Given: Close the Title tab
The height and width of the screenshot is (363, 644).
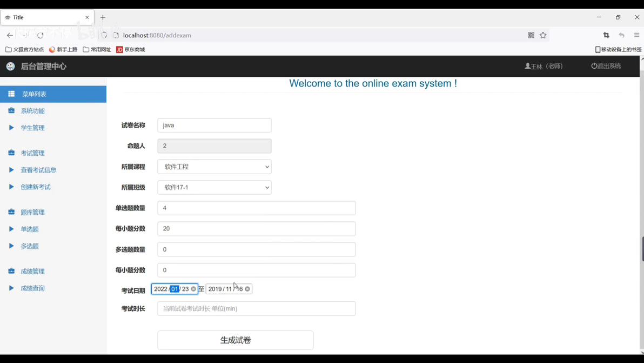Looking at the screenshot, I should pyautogui.click(x=87, y=17).
